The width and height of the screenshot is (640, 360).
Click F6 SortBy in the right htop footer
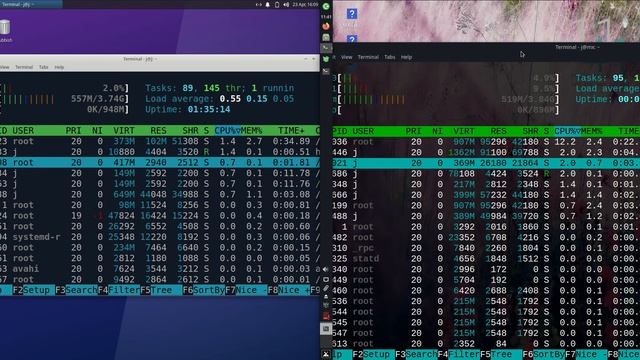coord(544,354)
